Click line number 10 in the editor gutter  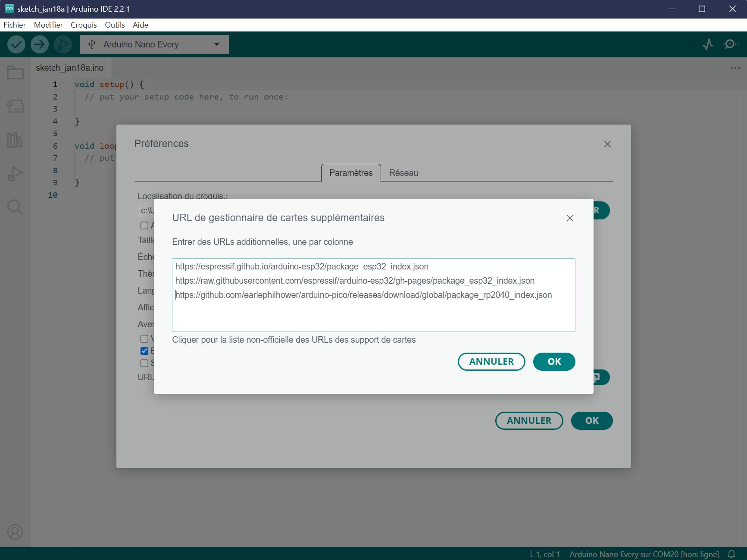tap(53, 195)
